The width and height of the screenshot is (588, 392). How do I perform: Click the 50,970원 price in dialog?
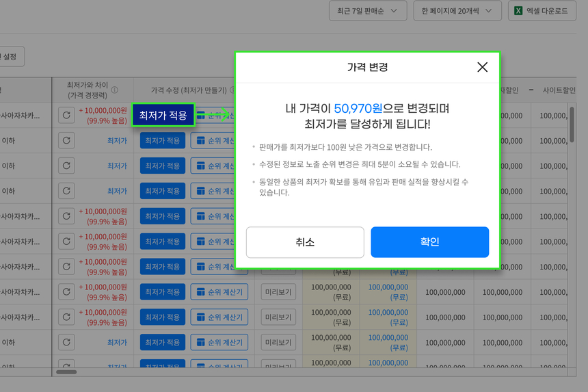(x=358, y=108)
